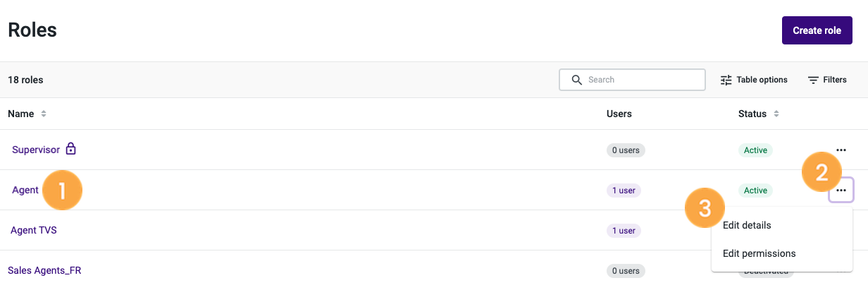Focus the Search roles input field
Image resolution: width=868 pixels, height=290 pixels.
(x=632, y=80)
